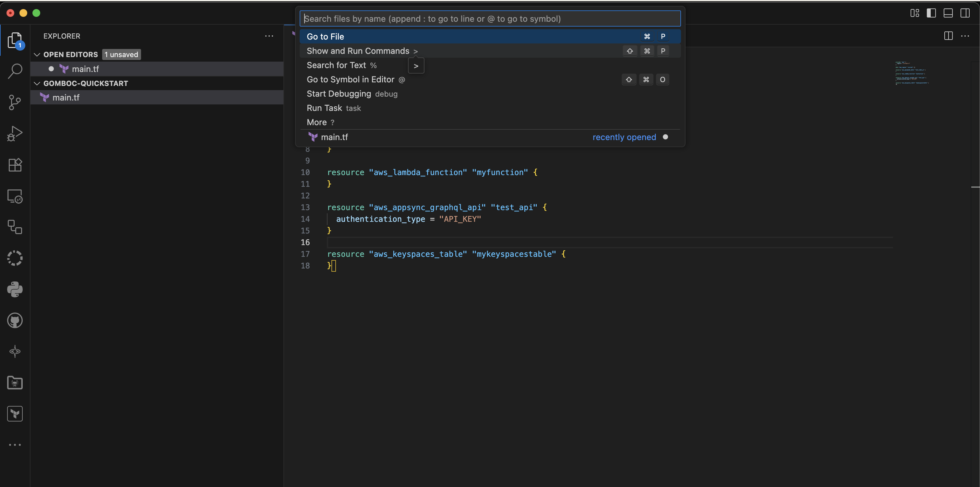
Task: Collapse the GOMBOC-QUICKSTART folder section
Action: click(37, 83)
